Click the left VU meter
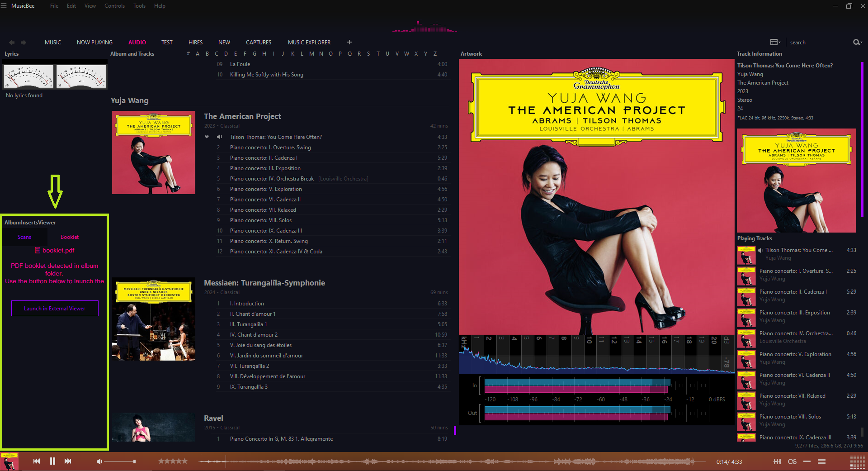This screenshot has height=471, width=868. [28, 76]
